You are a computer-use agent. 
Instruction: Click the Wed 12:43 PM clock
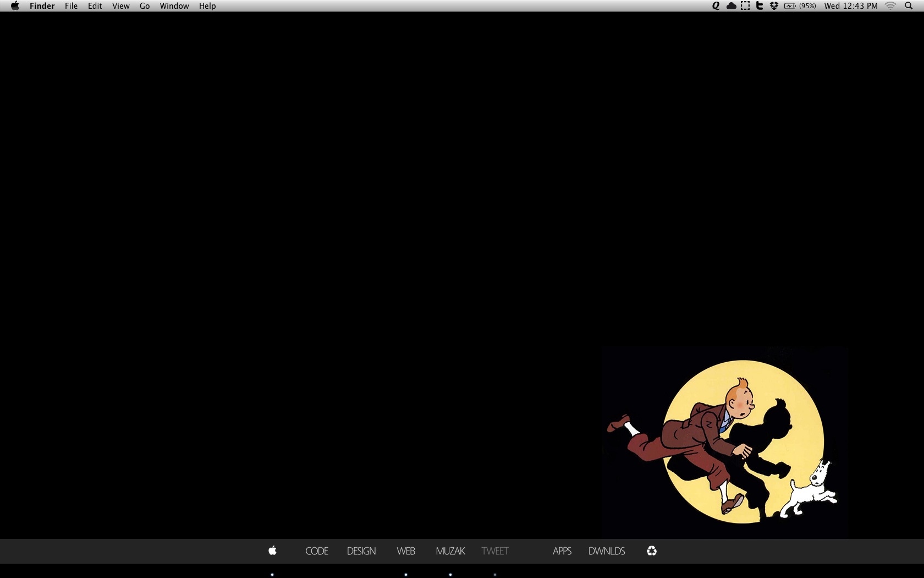(851, 6)
